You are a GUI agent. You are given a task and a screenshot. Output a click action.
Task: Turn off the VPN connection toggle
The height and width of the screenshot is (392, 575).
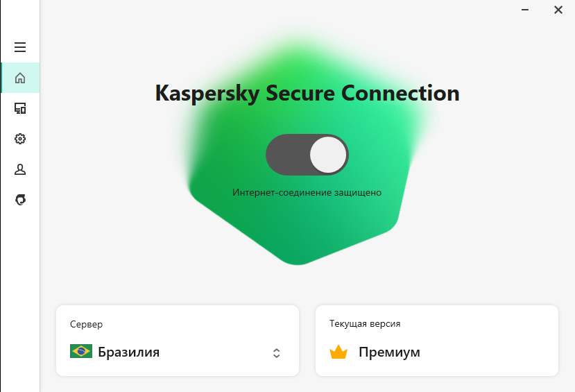pos(307,155)
